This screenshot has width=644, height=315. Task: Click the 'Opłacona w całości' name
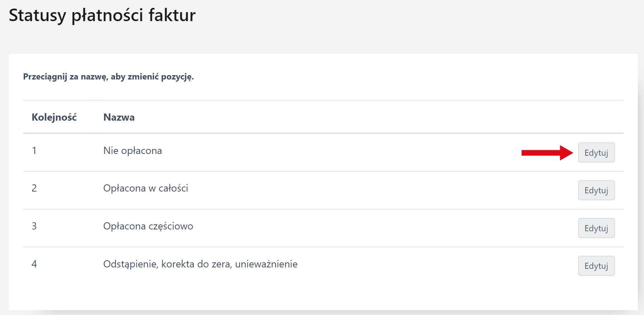(x=146, y=188)
